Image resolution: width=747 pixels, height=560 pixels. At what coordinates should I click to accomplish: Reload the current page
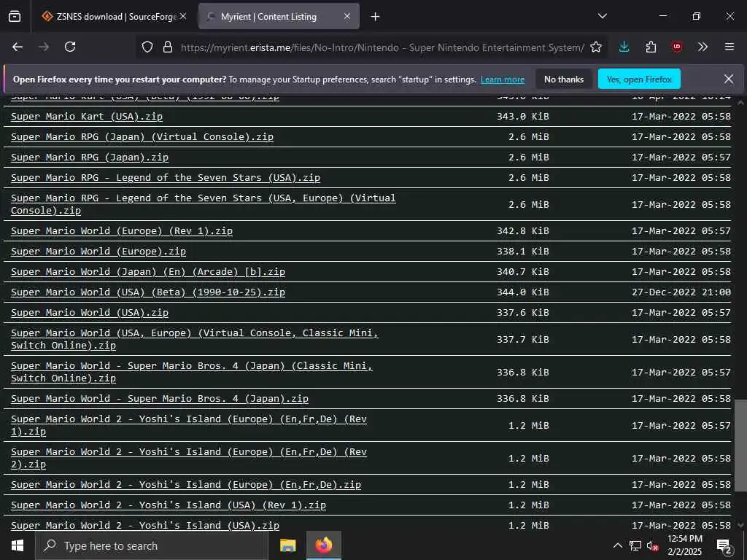click(70, 47)
